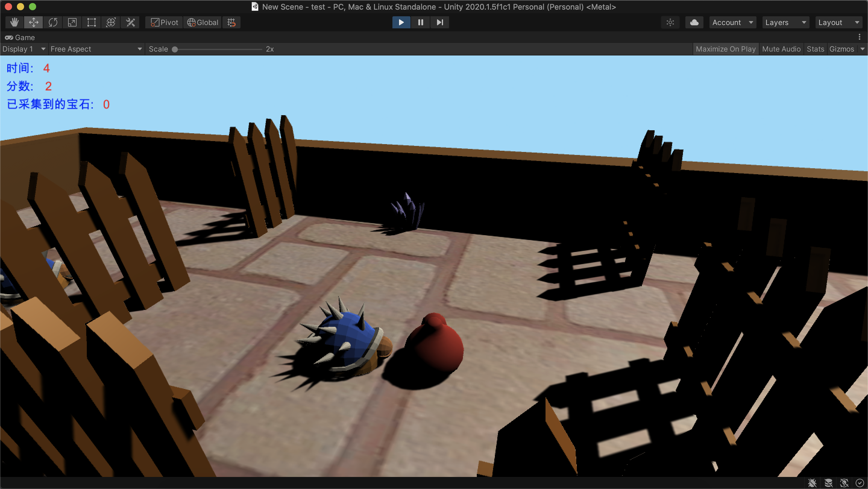Pause the running game
The width and height of the screenshot is (868, 489).
420,23
